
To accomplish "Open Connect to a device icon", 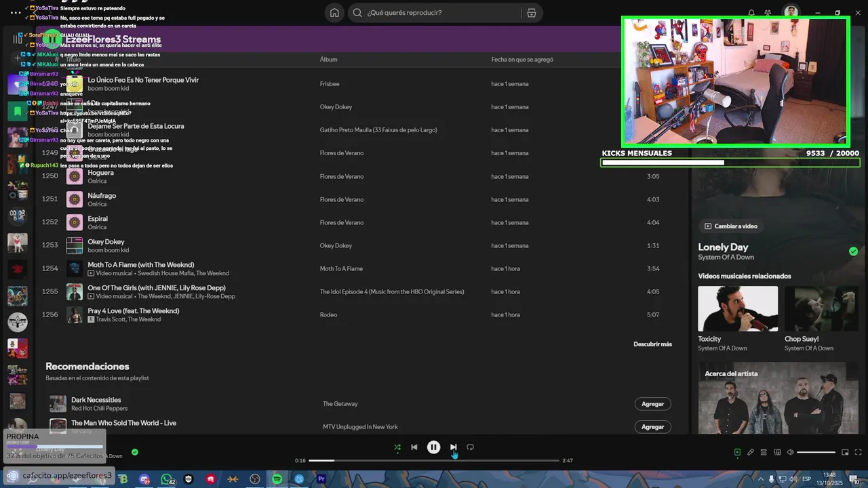I will pyautogui.click(x=777, y=452).
